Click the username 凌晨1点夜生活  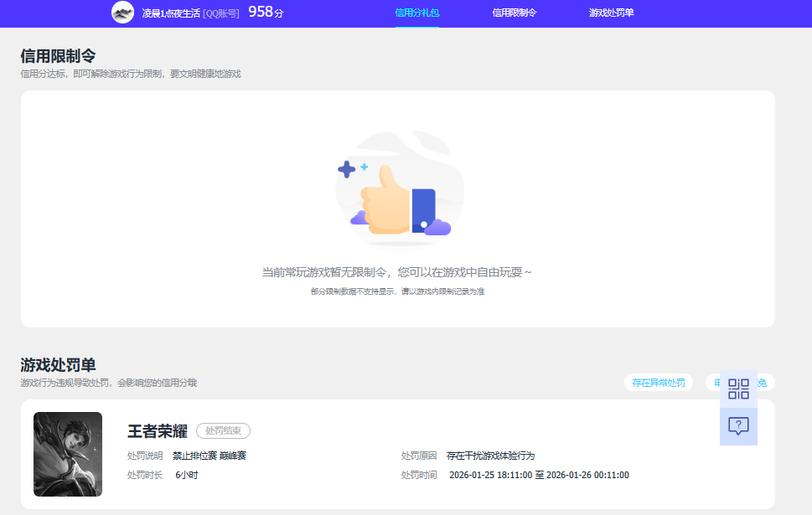(171, 13)
